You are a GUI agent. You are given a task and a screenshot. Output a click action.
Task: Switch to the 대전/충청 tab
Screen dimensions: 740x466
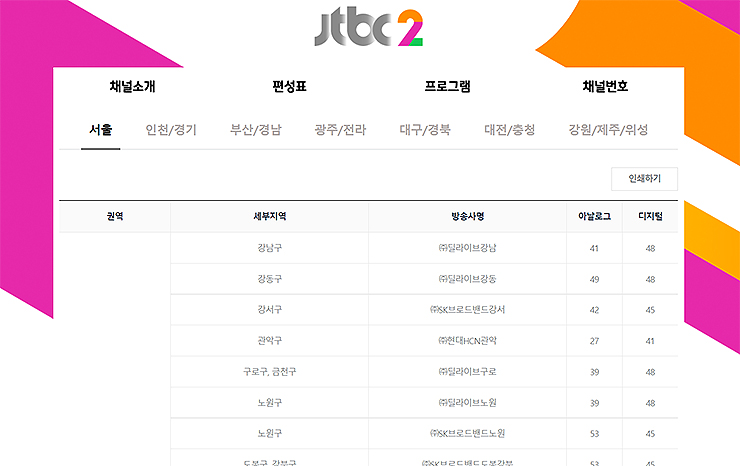[510, 130]
